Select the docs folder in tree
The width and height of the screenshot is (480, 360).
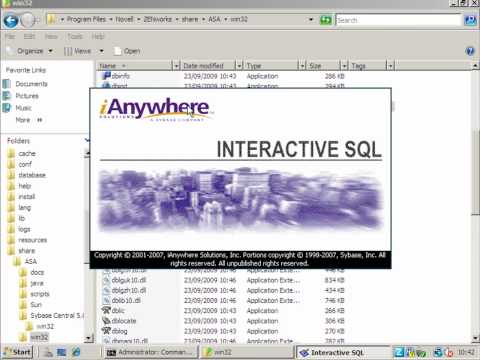[x=37, y=273]
